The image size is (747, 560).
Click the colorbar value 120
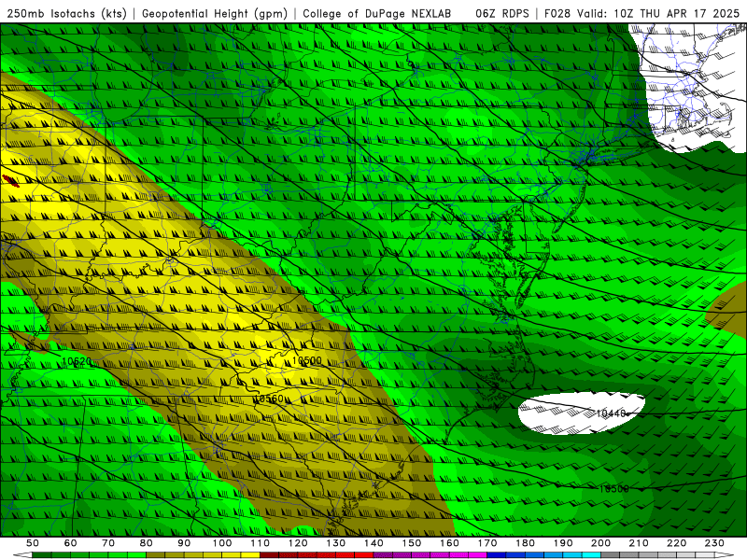pyautogui.click(x=298, y=543)
